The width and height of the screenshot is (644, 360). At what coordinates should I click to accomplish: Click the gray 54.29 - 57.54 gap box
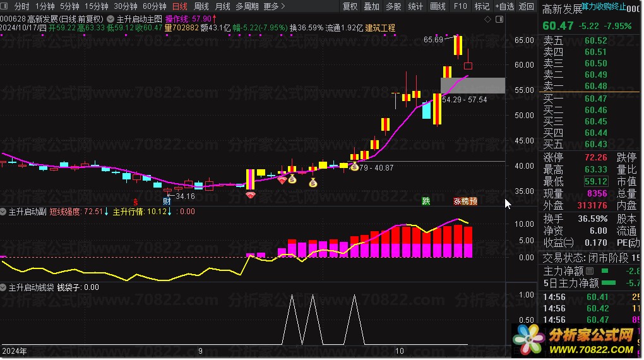[x=473, y=85]
